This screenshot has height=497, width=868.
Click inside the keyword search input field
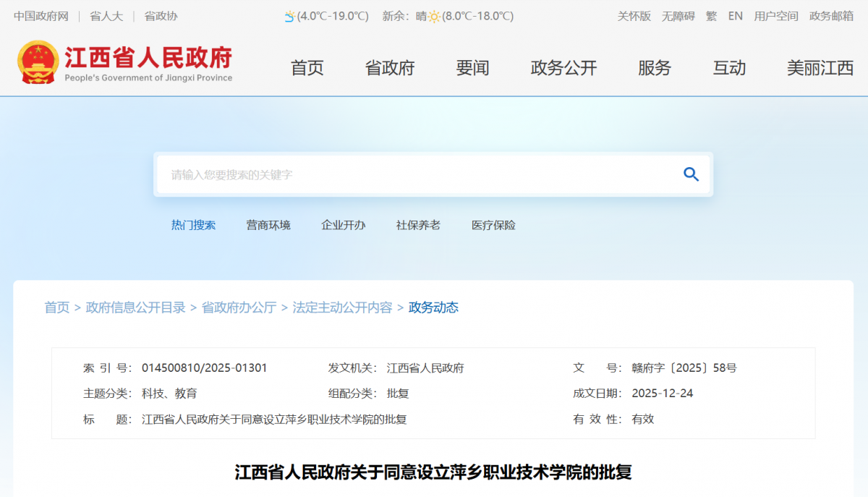[412, 175]
